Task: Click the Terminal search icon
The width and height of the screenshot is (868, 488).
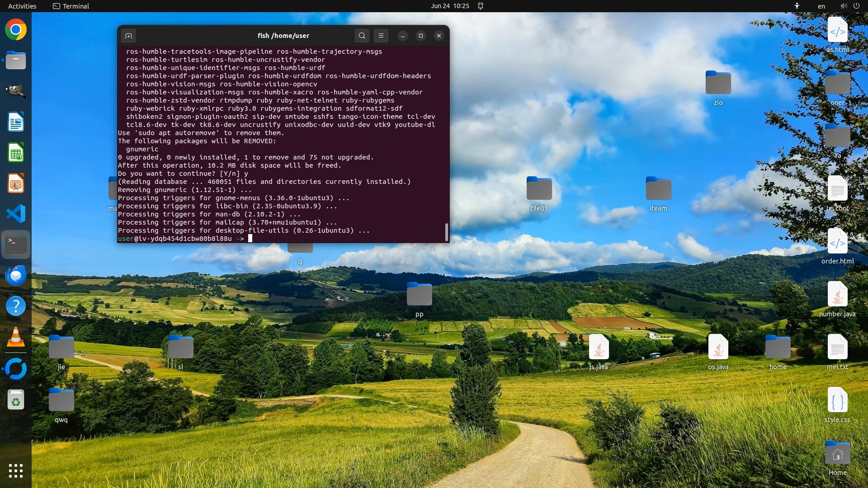Action: 362,36
